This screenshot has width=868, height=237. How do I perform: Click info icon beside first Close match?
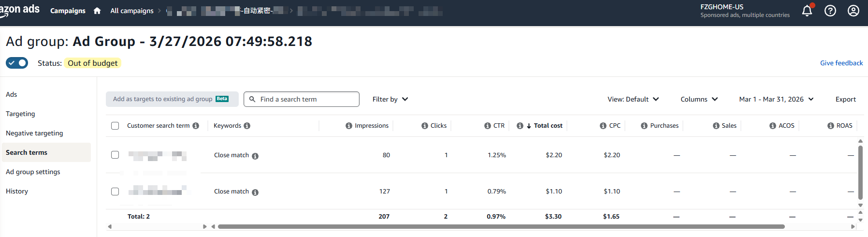(255, 156)
